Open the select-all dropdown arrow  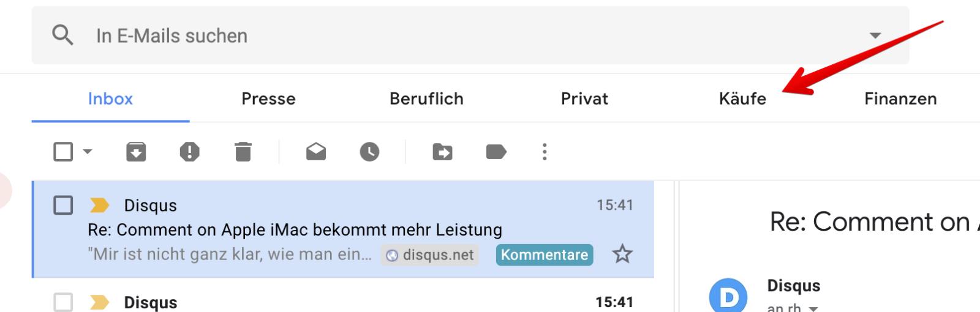point(88,152)
